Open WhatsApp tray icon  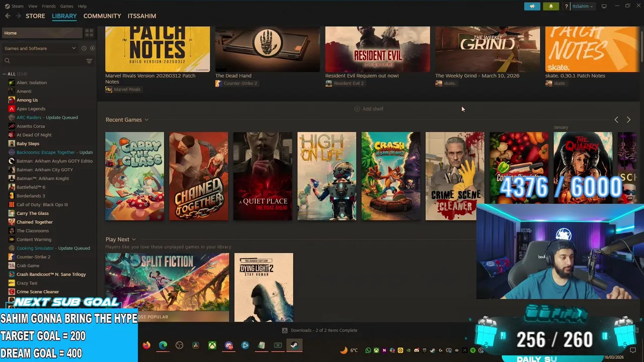coord(368,350)
